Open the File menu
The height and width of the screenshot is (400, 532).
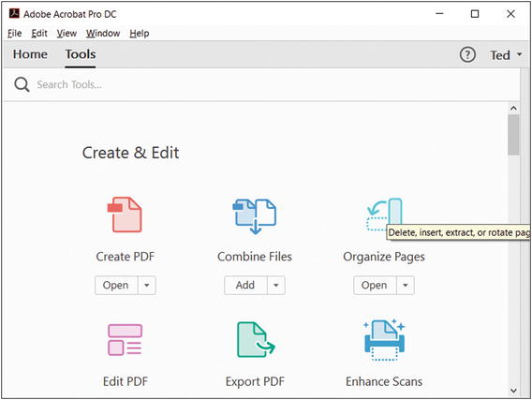tap(15, 33)
